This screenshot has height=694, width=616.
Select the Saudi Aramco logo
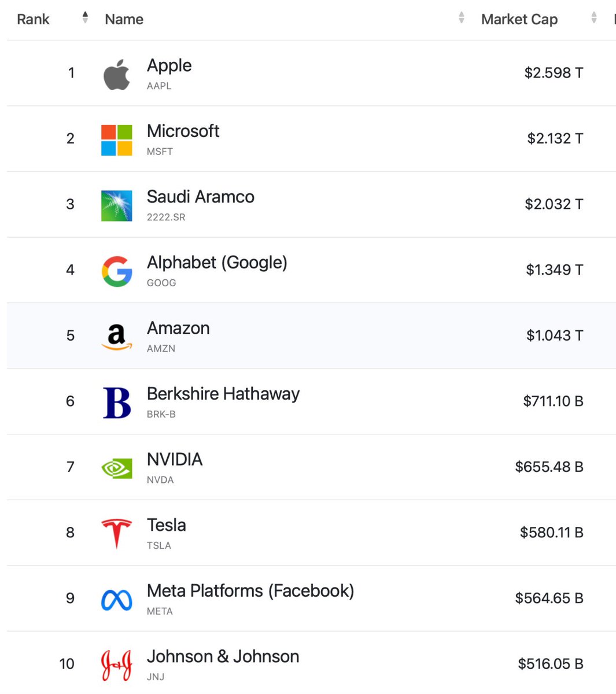click(x=116, y=206)
